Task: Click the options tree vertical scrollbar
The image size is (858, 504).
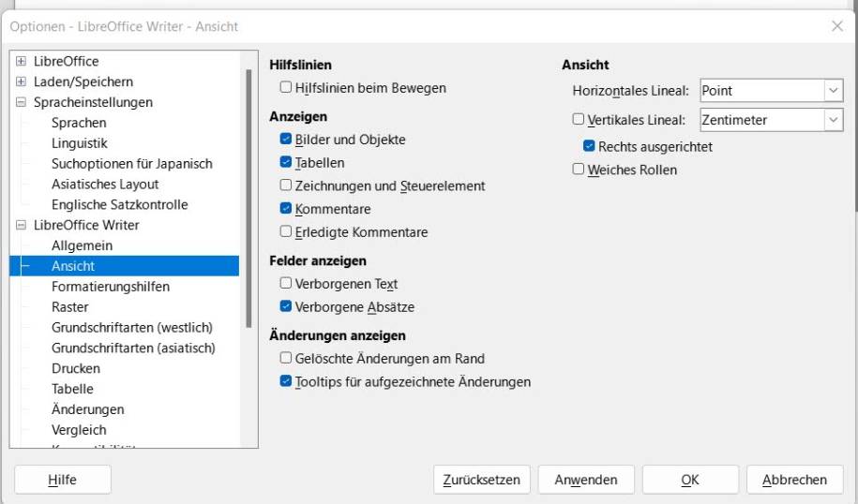Action: [x=249, y=199]
